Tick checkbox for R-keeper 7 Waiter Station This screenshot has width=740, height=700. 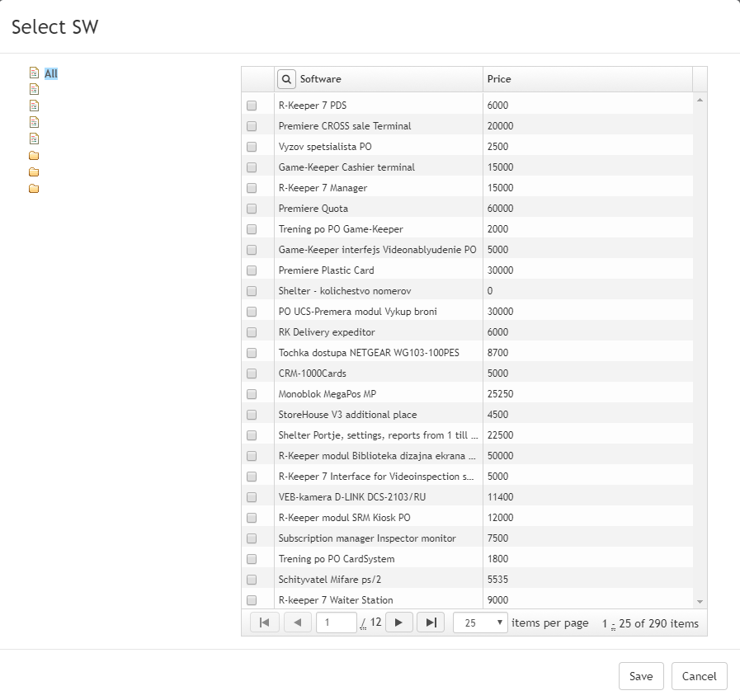[252, 600]
